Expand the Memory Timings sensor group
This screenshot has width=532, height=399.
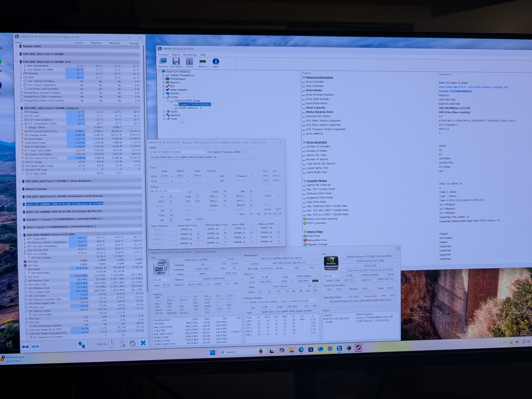(19, 189)
